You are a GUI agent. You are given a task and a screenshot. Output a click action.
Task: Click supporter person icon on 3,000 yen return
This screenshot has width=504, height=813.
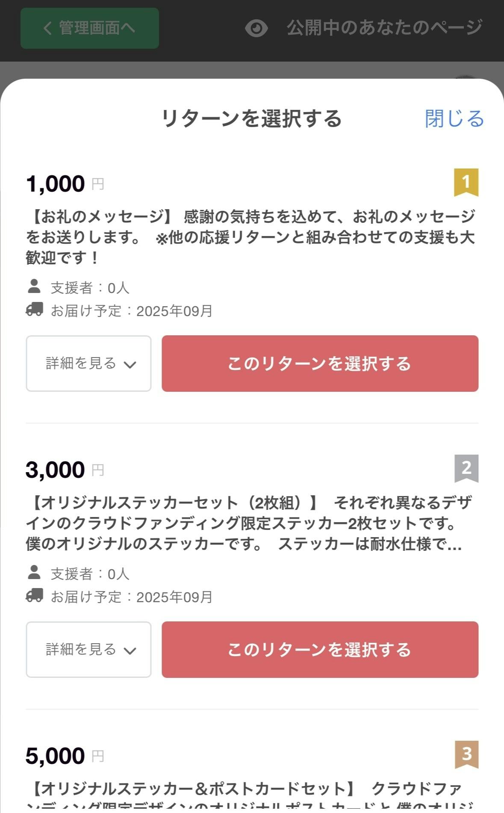(x=34, y=573)
